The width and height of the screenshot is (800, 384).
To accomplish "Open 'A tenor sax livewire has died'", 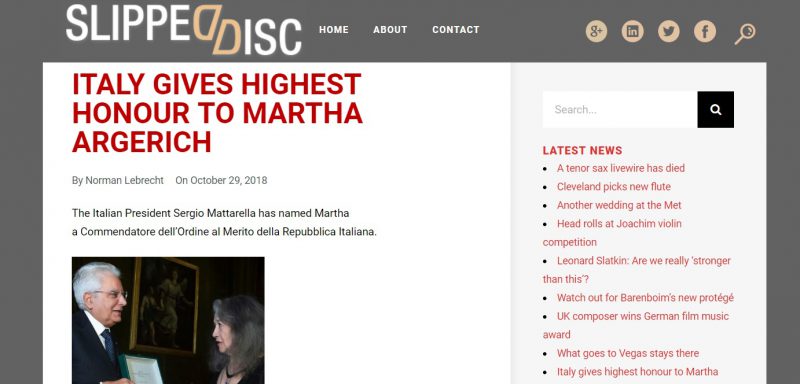I will tap(620, 168).
